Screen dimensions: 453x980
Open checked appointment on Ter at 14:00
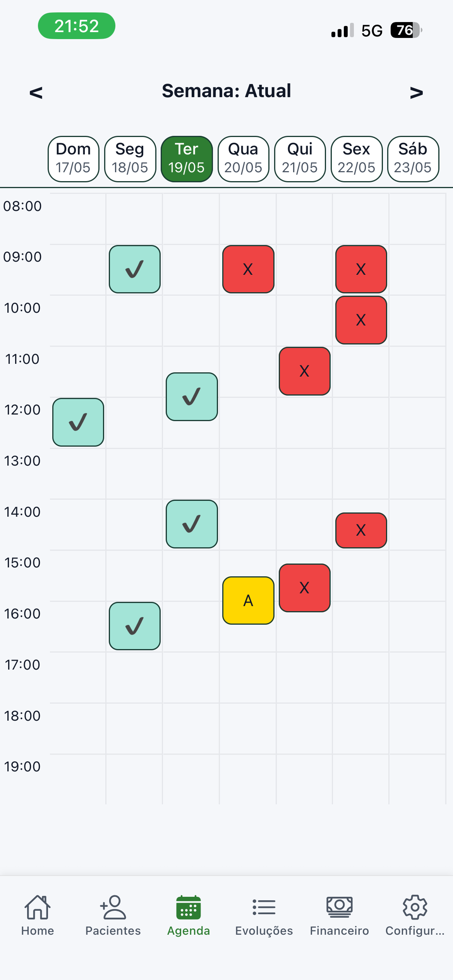(192, 524)
